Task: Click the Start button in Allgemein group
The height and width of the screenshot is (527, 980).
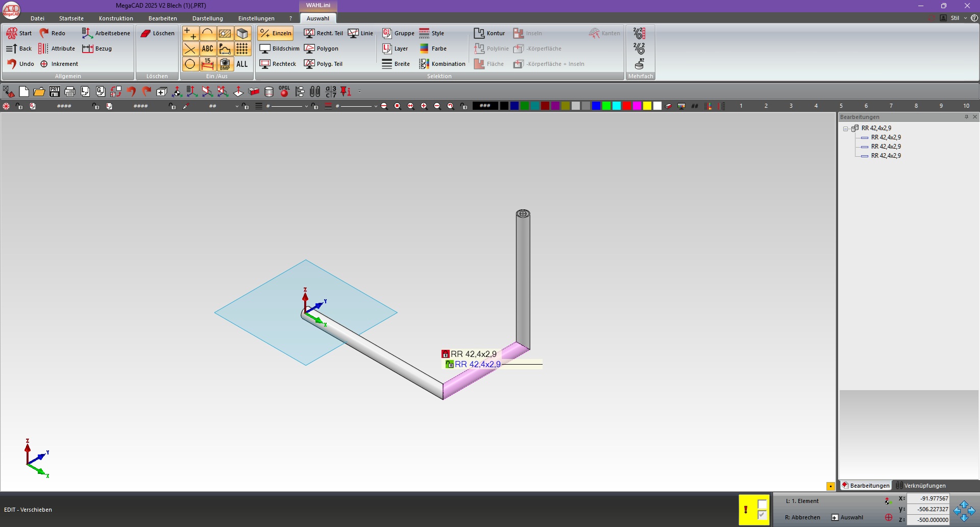Action: tap(19, 33)
